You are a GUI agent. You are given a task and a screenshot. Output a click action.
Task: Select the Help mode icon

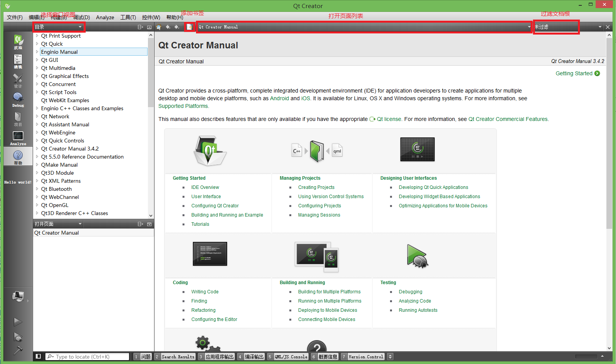tap(18, 157)
